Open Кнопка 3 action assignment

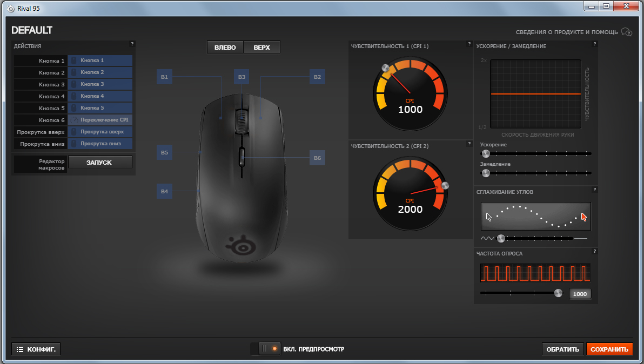click(100, 84)
